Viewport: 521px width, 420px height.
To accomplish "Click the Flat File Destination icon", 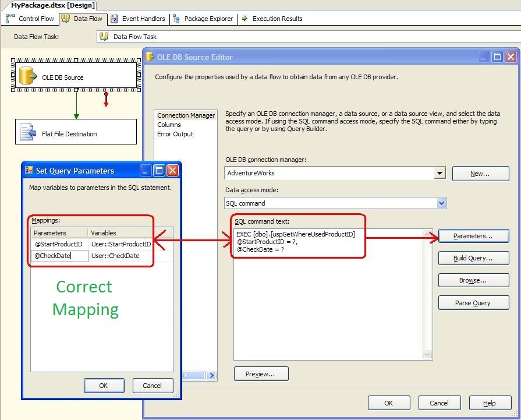I will [x=28, y=133].
